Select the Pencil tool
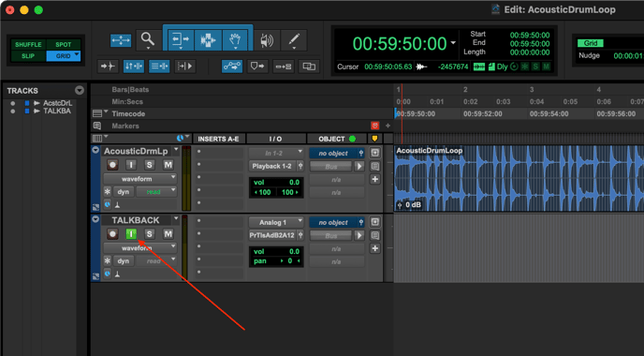Screen dimensions: 644x356 (x=294, y=40)
